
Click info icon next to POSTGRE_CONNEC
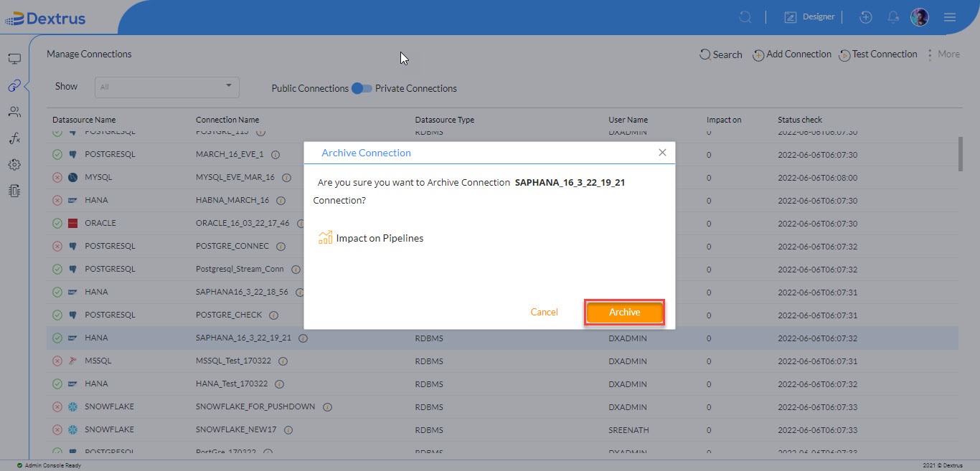coord(281,247)
